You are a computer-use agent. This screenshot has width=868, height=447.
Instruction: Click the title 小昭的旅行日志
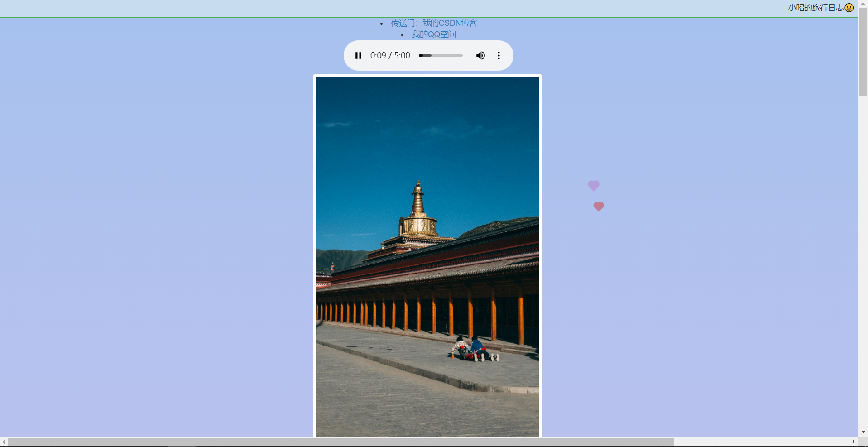(815, 8)
